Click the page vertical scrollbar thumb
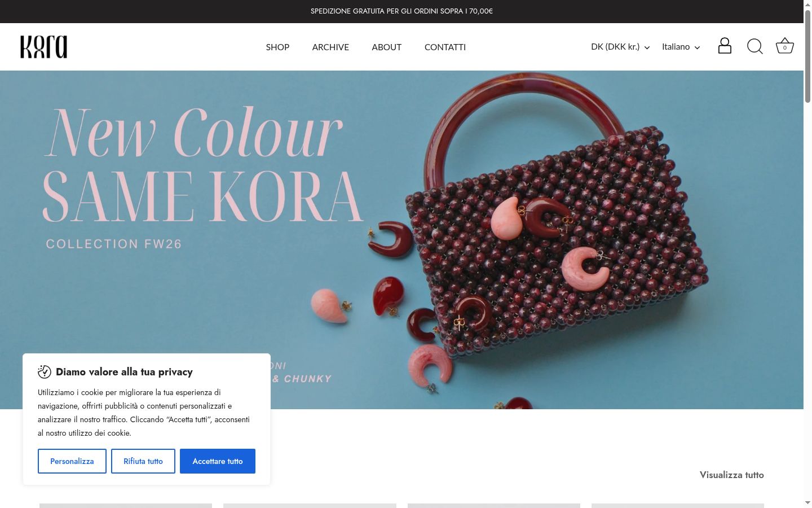Screen dimensions: 812x508 (x=807, y=55)
